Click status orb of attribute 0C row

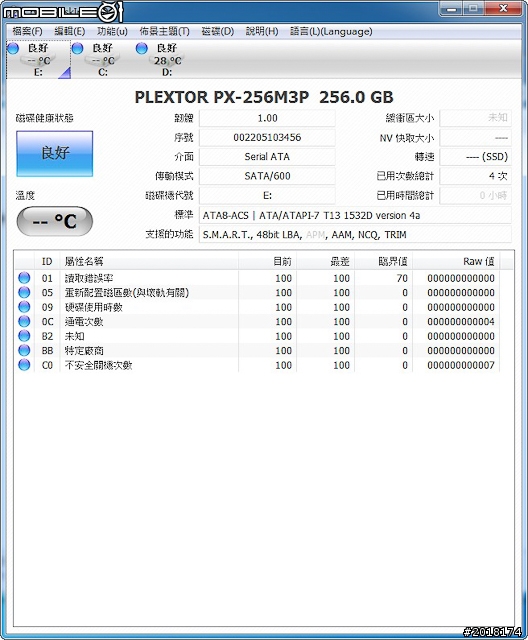[x=24, y=321]
